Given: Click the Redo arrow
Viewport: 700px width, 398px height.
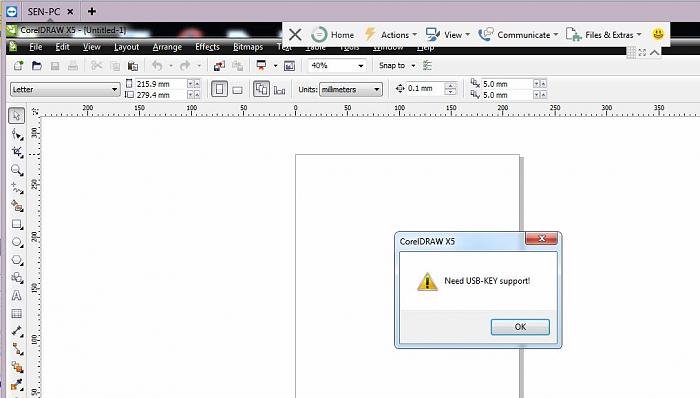Looking at the screenshot, I should [185, 66].
